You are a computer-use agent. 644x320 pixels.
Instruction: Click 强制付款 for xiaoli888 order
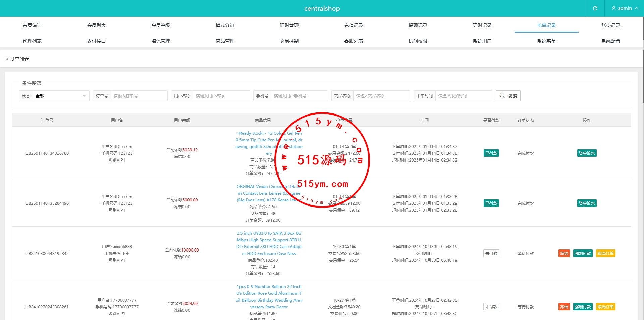coord(583,254)
